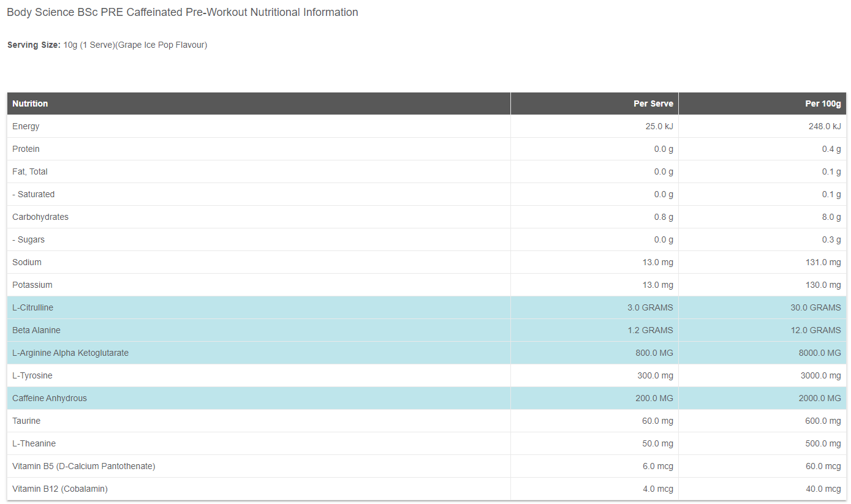Select the 'L-Tyrosine' row label
This screenshot has width=851, height=504.
32,375
